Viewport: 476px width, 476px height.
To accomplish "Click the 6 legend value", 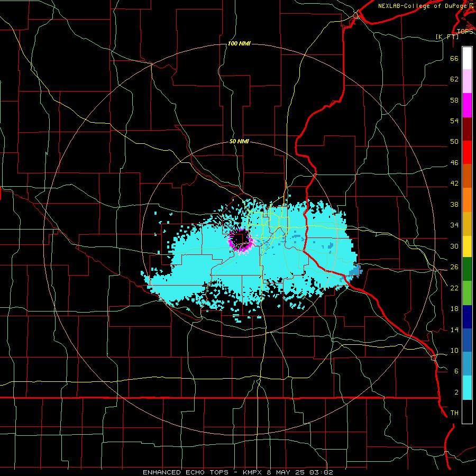I will click(456, 371).
